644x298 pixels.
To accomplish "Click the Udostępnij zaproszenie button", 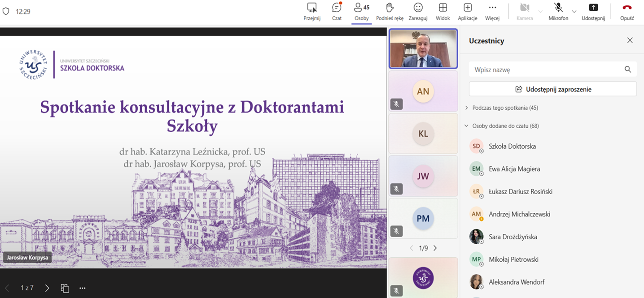I will [x=552, y=89].
